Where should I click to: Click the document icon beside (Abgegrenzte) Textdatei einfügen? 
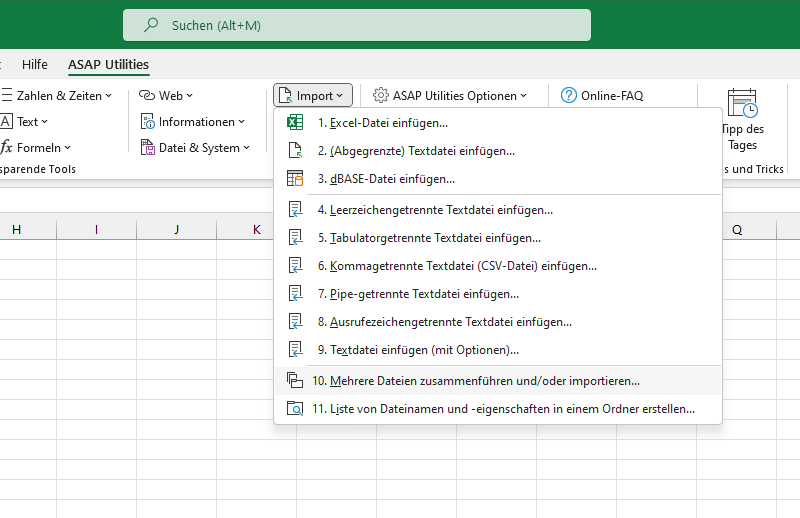click(x=295, y=151)
